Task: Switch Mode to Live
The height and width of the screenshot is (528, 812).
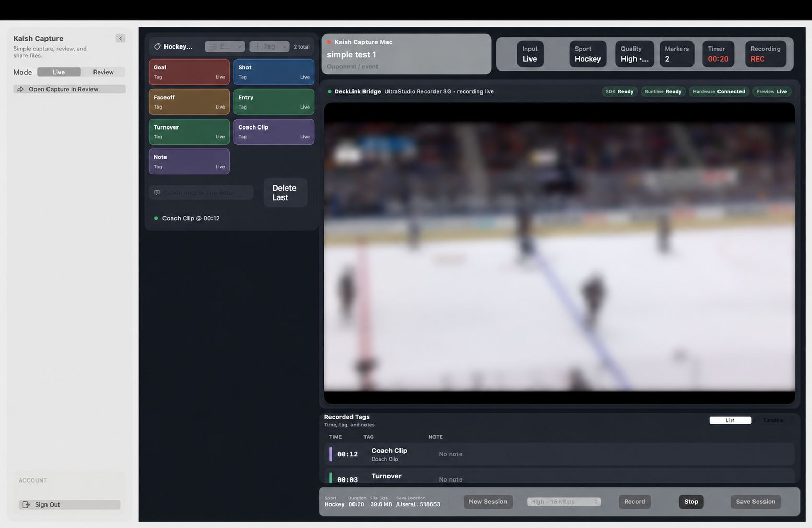Action: [x=58, y=72]
